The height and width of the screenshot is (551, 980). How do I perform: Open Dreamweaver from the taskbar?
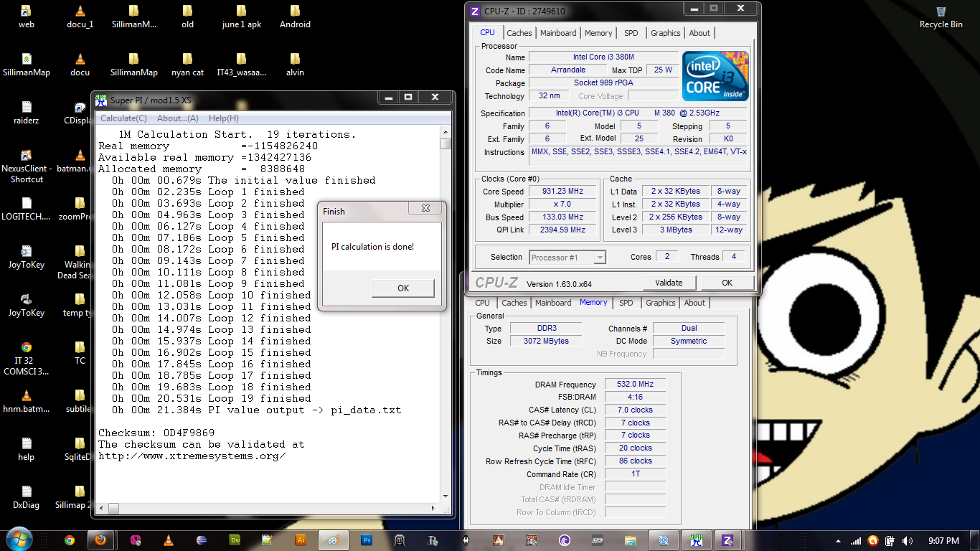click(x=235, y=540)
